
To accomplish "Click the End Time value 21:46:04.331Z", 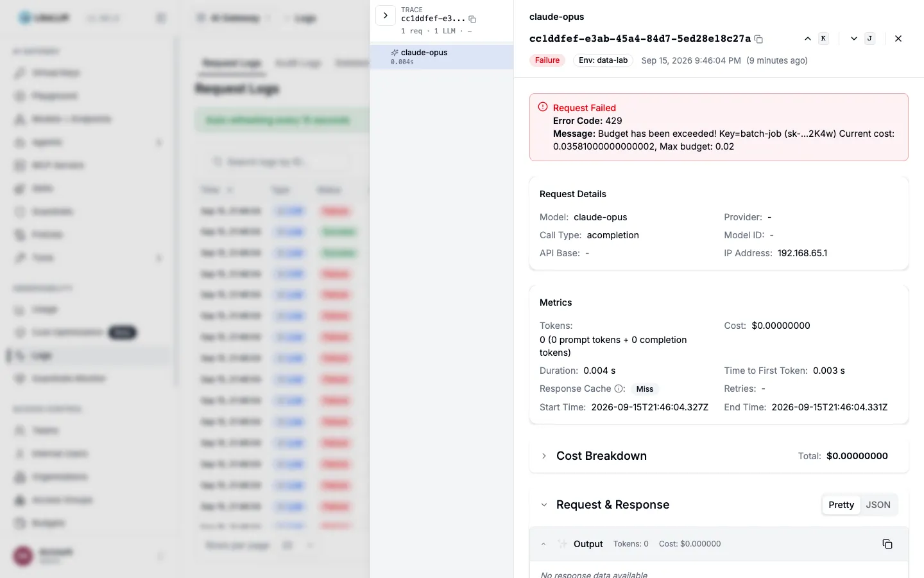I will tap(830, 407).
